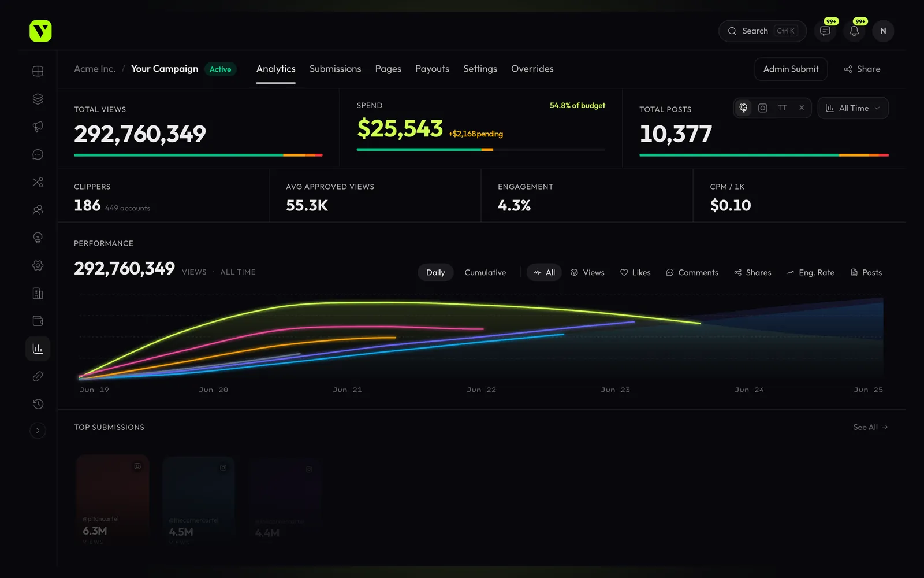
Task: Select the globe all-platforms filter
Action: point(744,108)
